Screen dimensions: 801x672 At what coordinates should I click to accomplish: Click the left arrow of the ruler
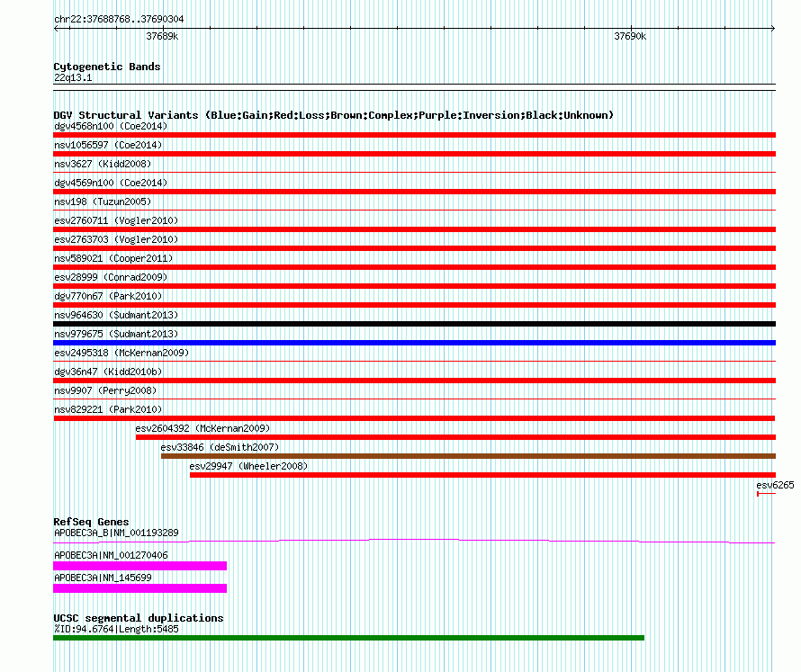pyautogui.click(x=56, y=29)
